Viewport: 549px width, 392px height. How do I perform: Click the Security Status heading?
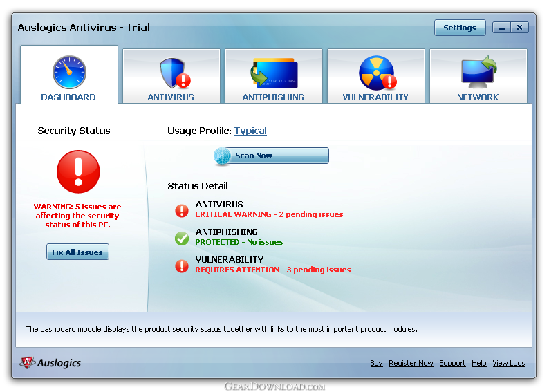click(74, 131)
